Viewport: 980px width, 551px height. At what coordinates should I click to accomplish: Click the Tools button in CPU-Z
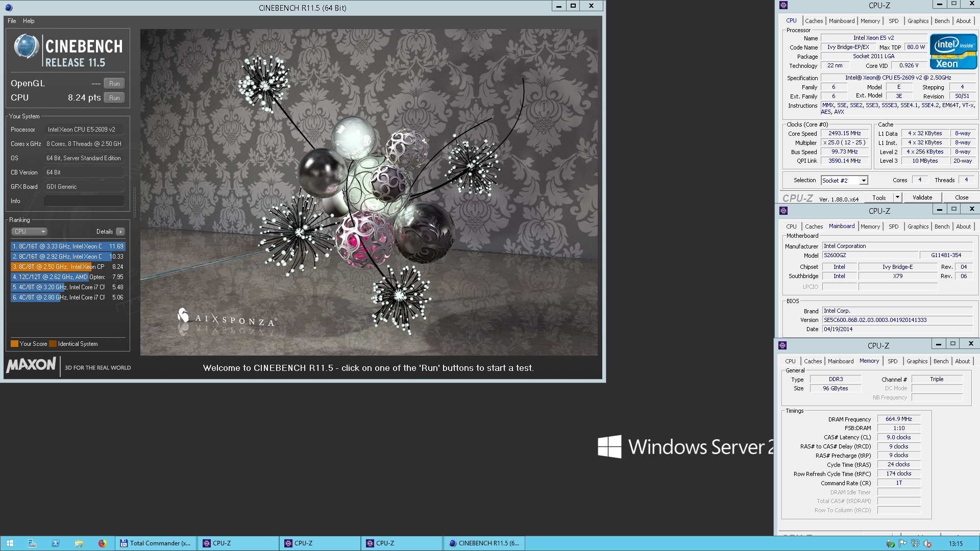tap(879, 198)
